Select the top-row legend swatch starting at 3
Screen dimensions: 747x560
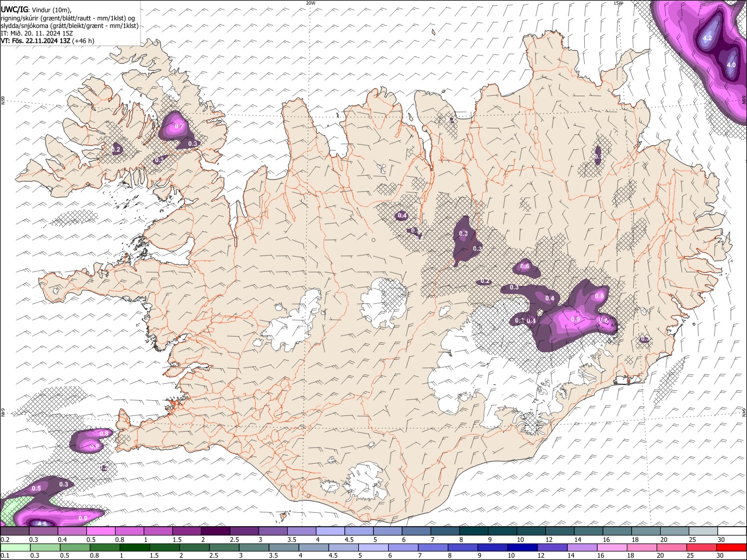click(x=273, y=531)
